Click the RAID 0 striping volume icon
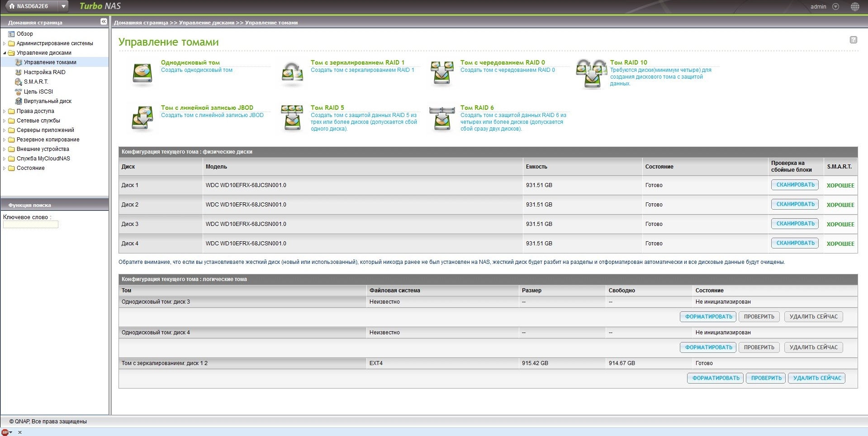Image resolution: width=868 pixels, height=436 pixels. tap(442, 73)
